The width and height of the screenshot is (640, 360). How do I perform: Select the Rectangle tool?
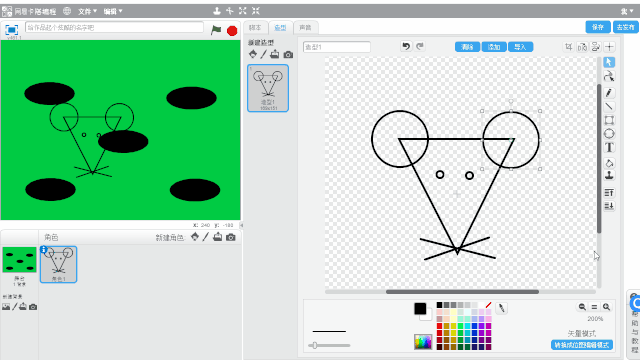click(609, 120)
